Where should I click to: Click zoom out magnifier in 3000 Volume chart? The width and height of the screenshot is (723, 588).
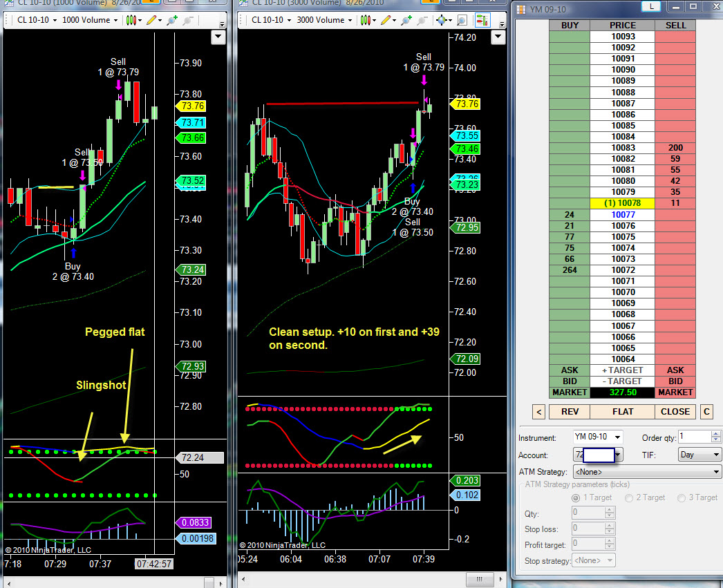(x=422, y=20)
